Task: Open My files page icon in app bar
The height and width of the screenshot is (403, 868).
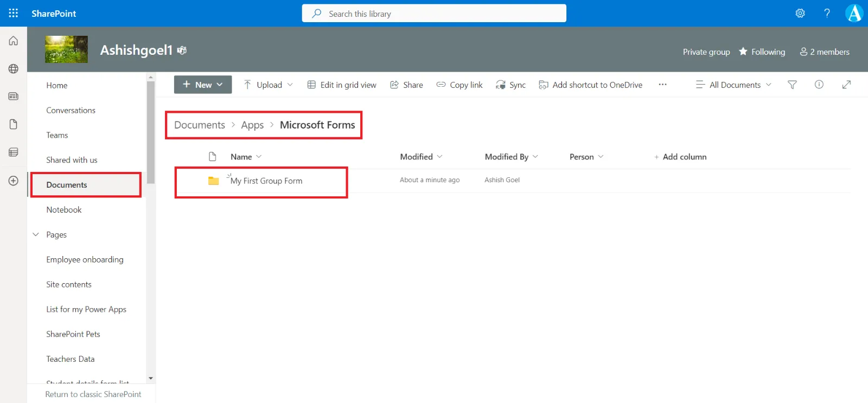Action: point(14,125)
